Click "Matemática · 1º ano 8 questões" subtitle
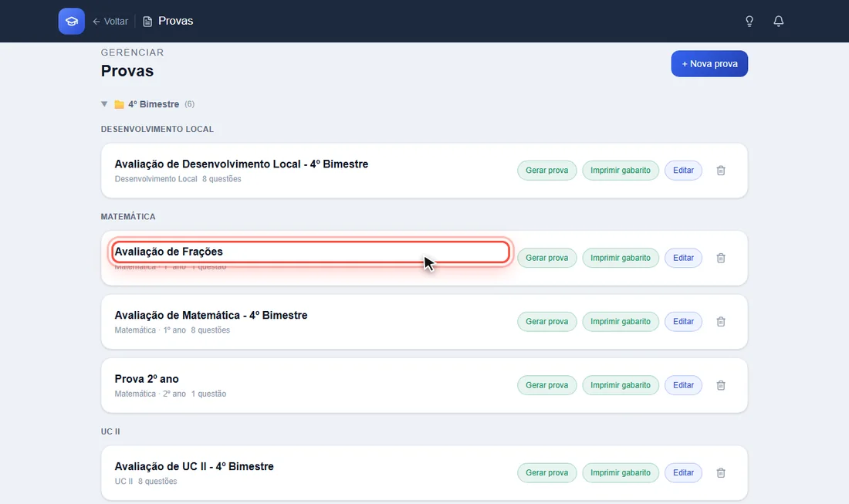 [172, 330]
